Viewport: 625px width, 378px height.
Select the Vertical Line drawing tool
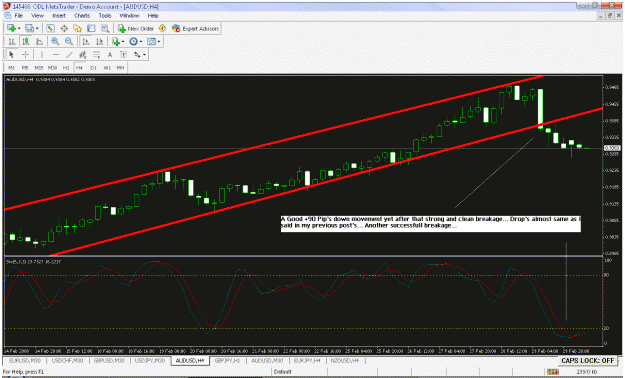(41, 55)
